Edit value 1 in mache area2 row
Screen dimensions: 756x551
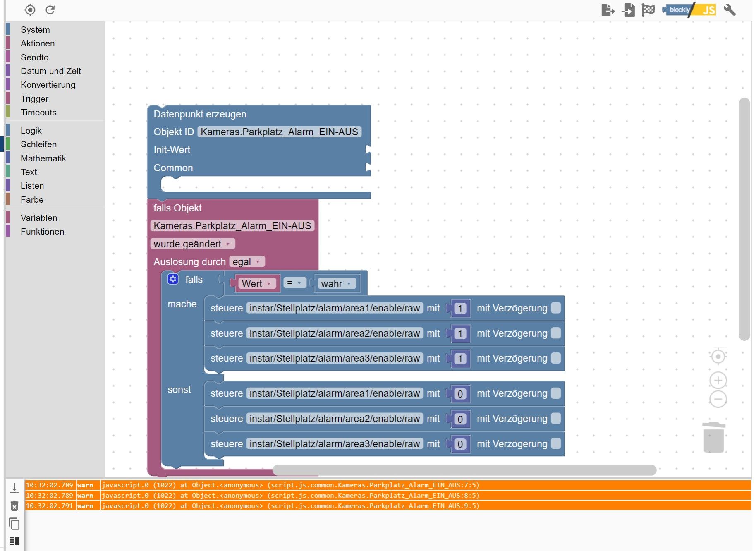click(x=460, y=334)
